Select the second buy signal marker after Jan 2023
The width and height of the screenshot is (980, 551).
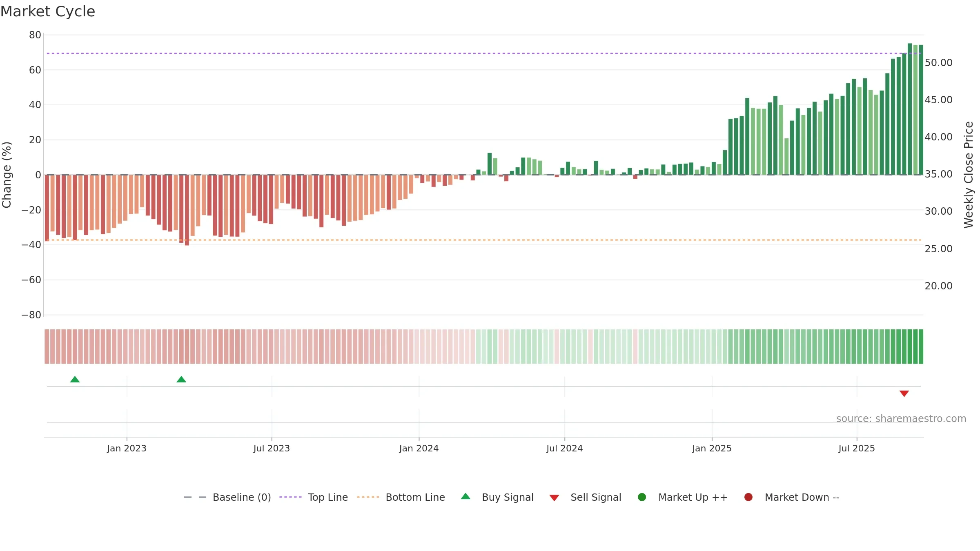(181, 380)
